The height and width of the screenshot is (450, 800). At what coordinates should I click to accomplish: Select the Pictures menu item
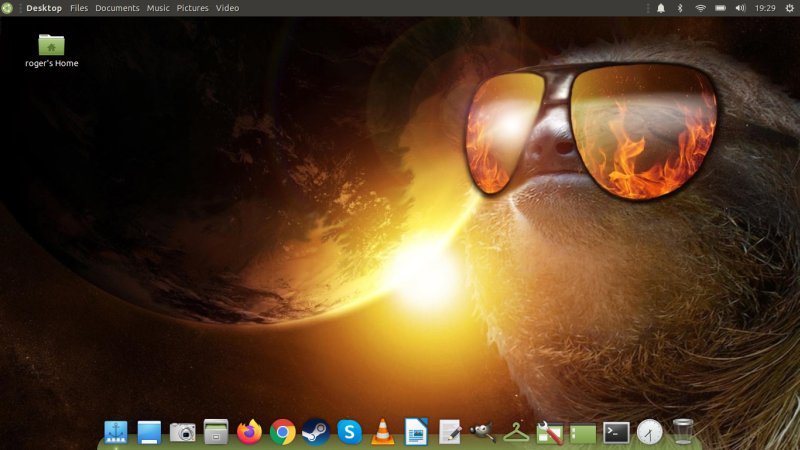pyautogui.click(x=193, y=8)
